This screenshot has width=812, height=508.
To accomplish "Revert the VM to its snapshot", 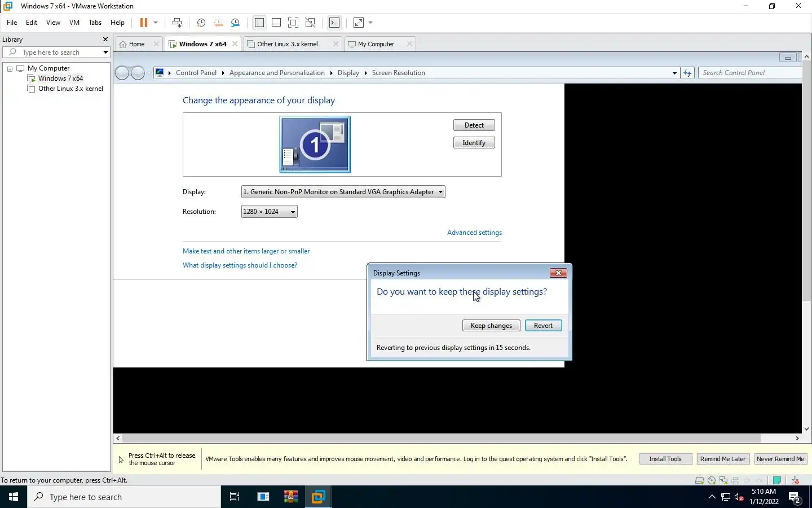I will click(218, 23).
